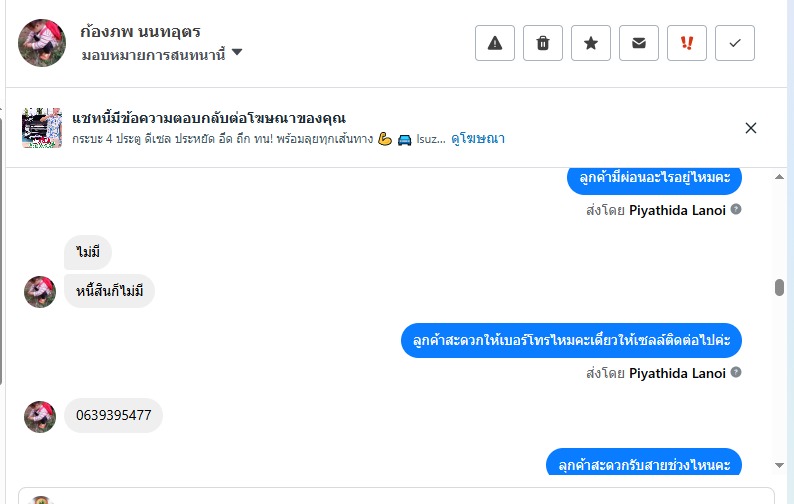The image size is (794, 504).
Task: Dismiss the ad reply notification banner
Action: (x=751, y=127)
